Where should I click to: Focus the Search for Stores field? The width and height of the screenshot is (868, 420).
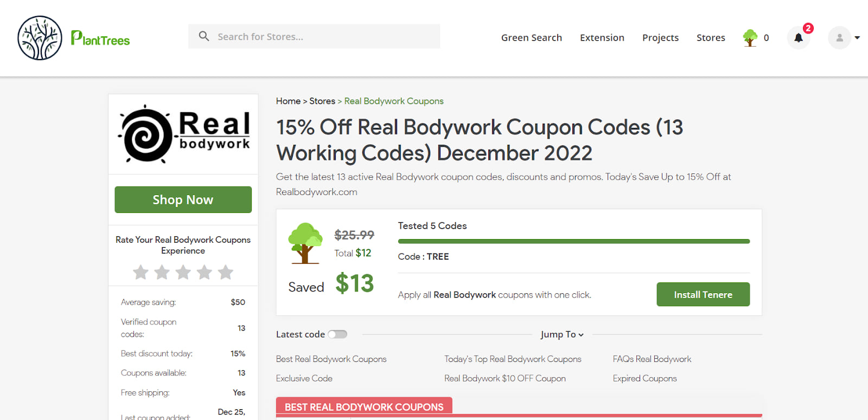click(x=314, y=36)
